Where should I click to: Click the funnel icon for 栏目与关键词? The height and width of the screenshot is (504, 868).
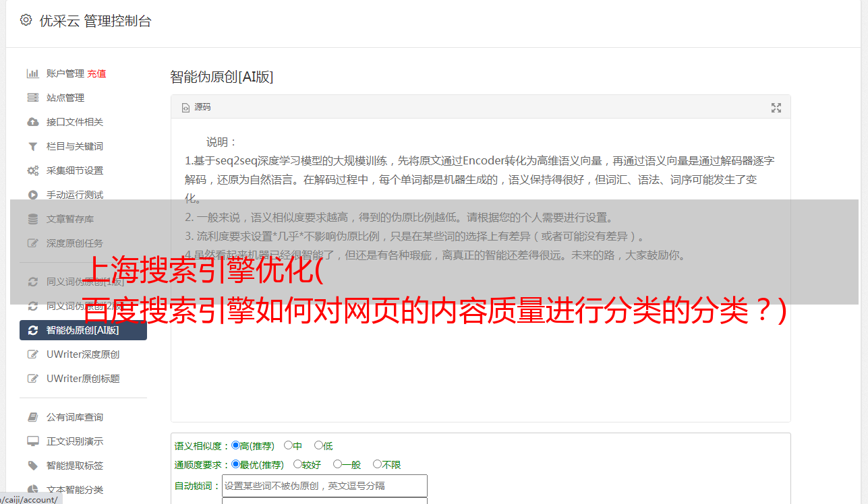pos(32,146)
